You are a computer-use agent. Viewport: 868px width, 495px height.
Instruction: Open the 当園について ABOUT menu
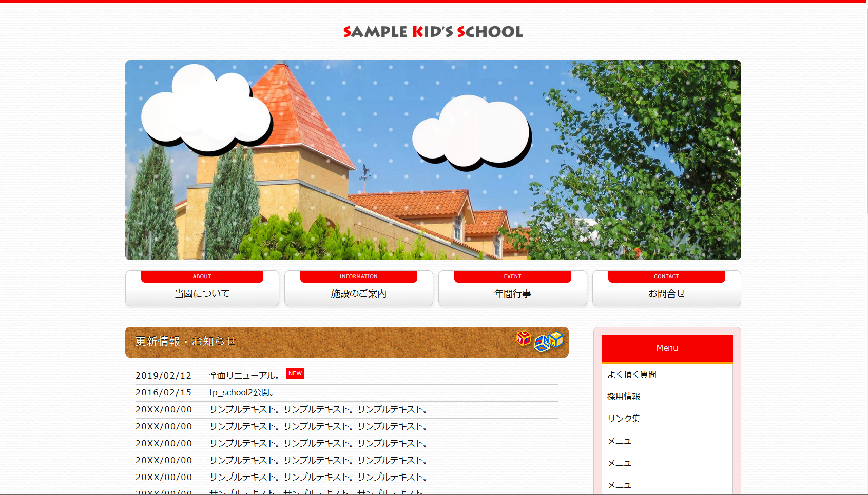202,288
